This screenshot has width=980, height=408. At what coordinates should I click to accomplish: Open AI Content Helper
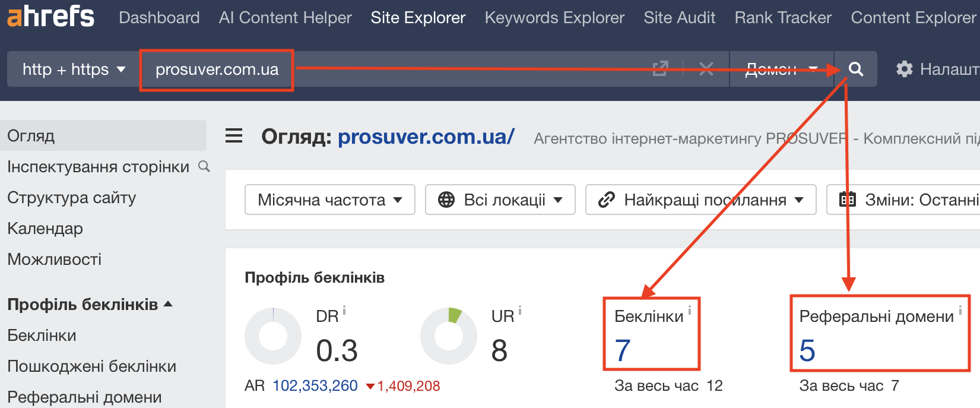(285, 18)
